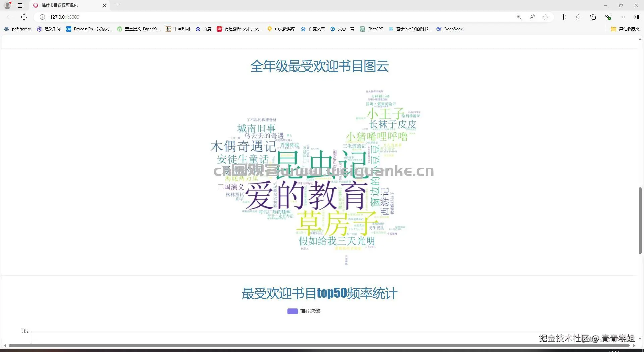Expand the 其他收藏夹 bookmarks folder
The height and width of the screenshot is (352, 644).
tap(625, 29)
